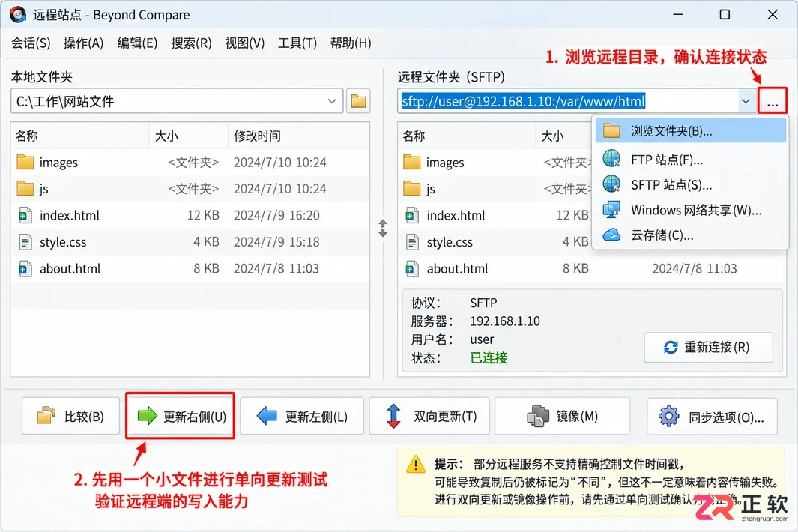The height and width of the screenshot is (532, 798).
Task: Choose SFTP 站点(S)... menu entry
Action: tap(691, 184)
